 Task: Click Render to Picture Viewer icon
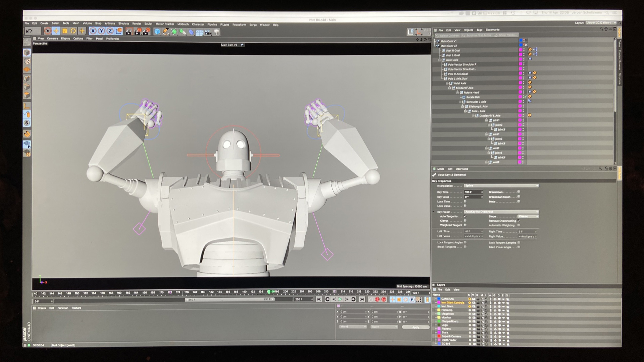[138, 32]
